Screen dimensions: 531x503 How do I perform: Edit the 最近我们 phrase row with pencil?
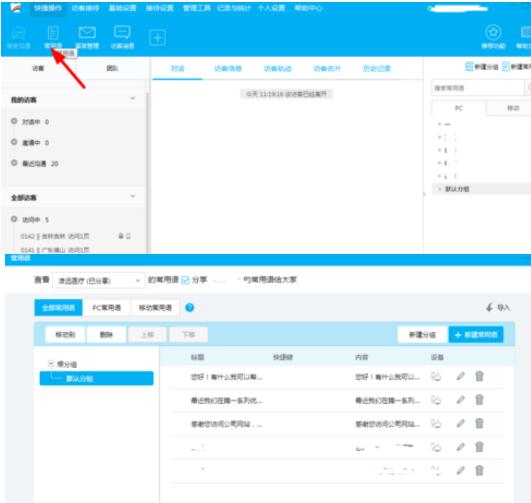coord(461,400)
